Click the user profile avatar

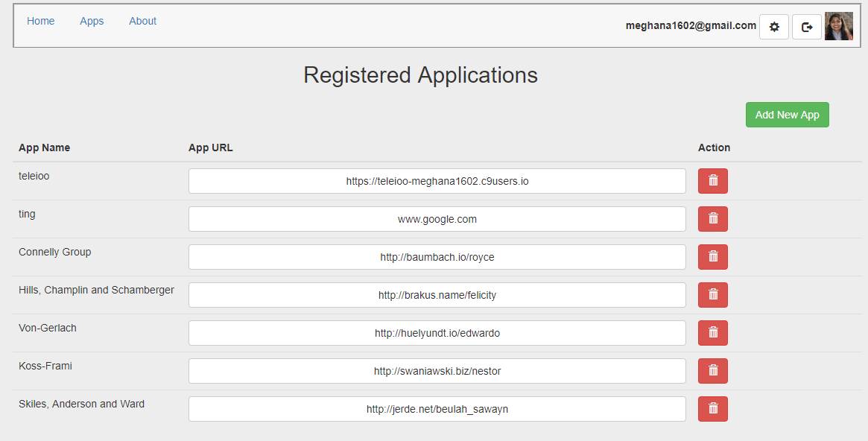pyautogui.click(x=838, y=27)
